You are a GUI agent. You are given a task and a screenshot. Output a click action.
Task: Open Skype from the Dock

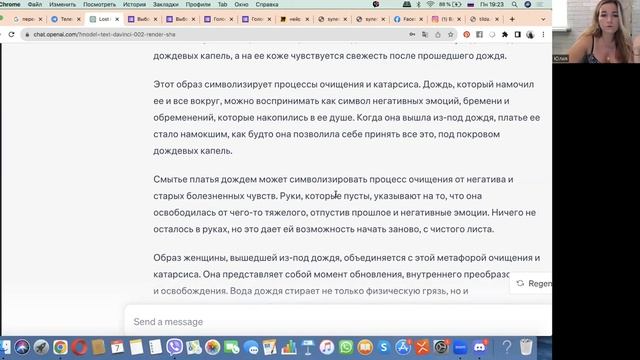[x=384, y=347]
